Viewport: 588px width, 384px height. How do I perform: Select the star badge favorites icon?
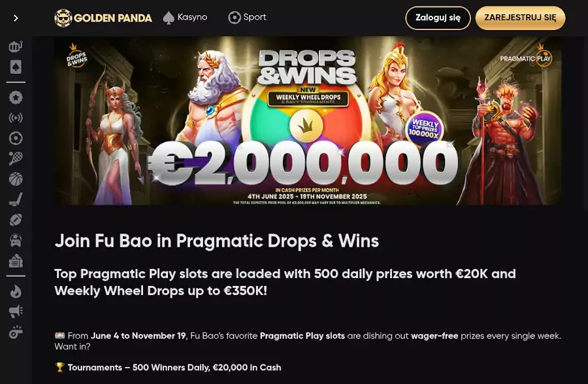pos(16,97)
